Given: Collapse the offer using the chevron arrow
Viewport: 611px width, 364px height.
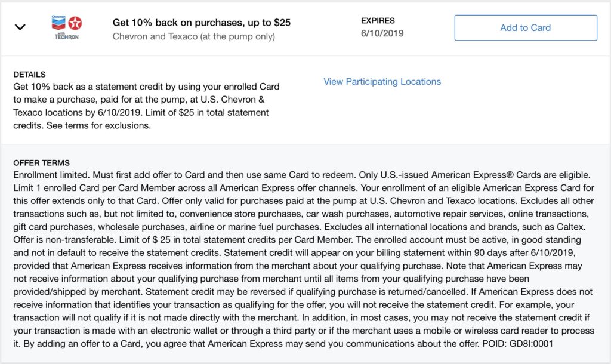Looking at the screenshot, I should coord(20,27).
